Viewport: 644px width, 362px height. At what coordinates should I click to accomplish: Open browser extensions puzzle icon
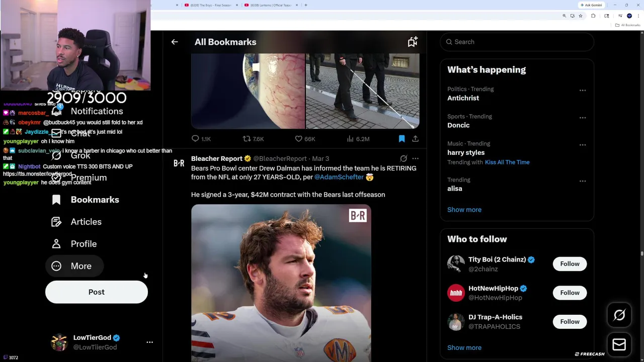point(593,16)
